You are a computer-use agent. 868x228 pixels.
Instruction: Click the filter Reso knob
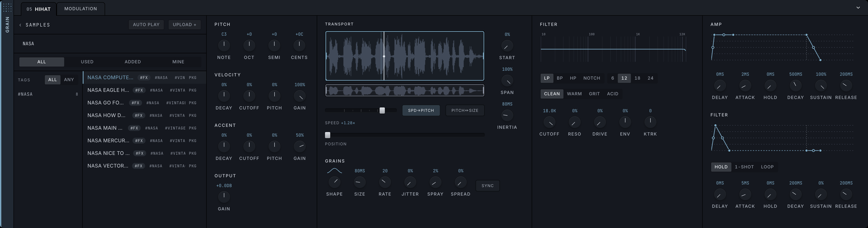click(x=575, y=122)
